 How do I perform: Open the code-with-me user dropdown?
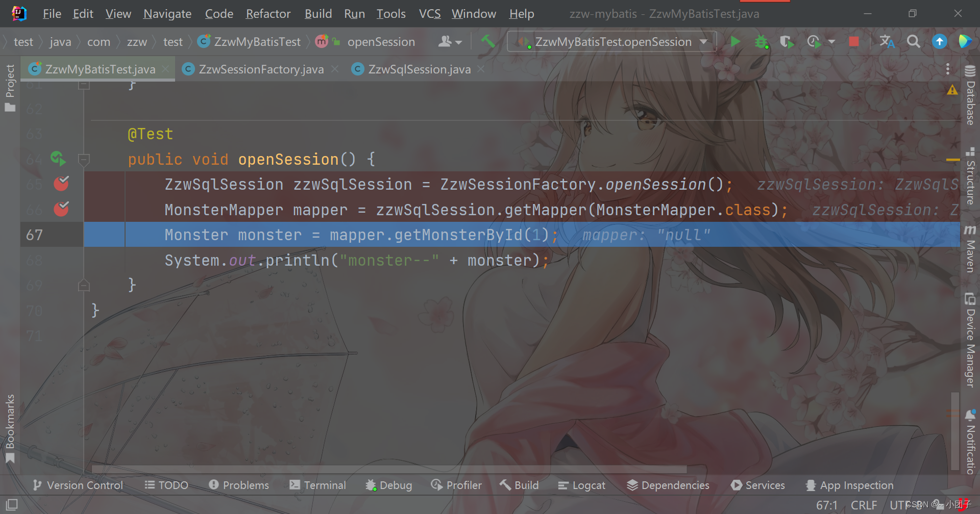pyautogui.click(x=450, y=41)
